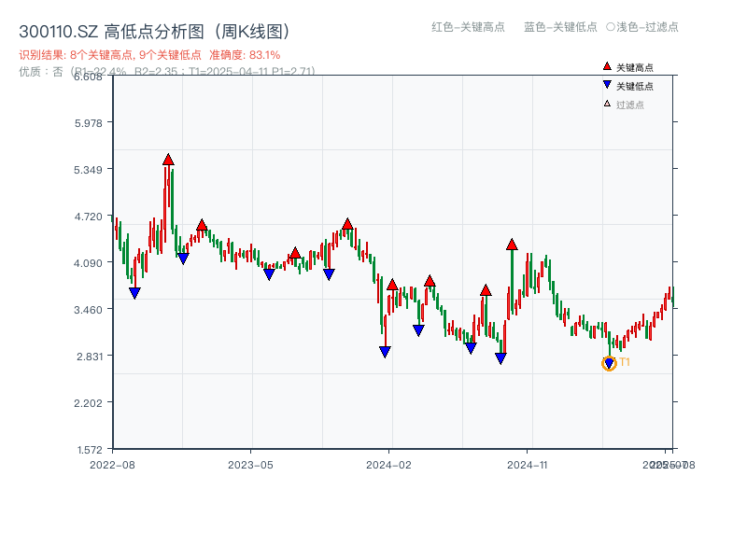Viewport: 747px width, 560px height.
Task: Click the red triangle icon in the chart legend
Action: (607, 66)
